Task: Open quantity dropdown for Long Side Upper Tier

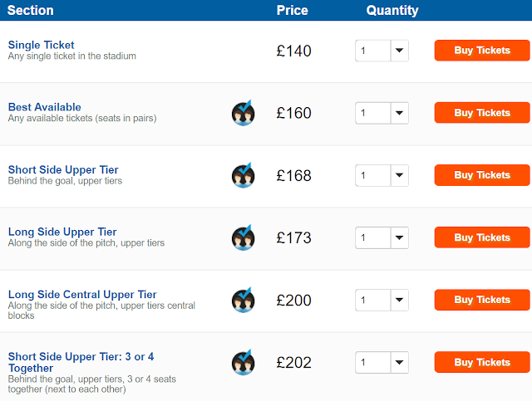Action: coord(382,237)
